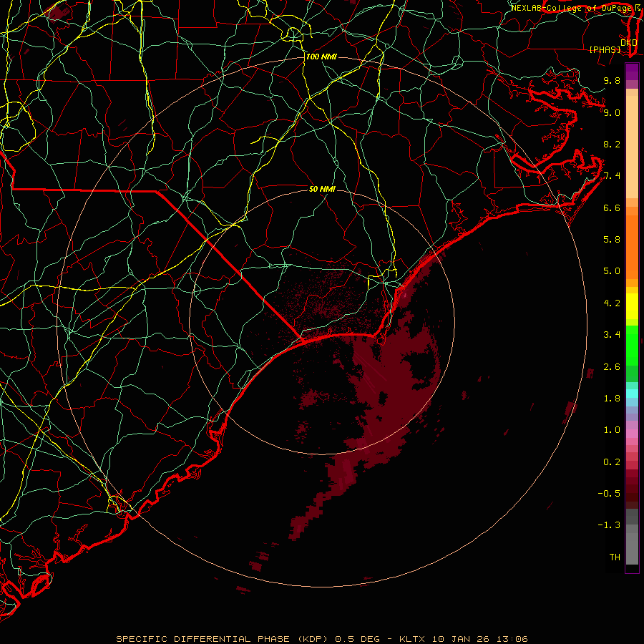Click the 9.8 value on the color scale
Screen dimensions: 644x644
tap(612, 80)
